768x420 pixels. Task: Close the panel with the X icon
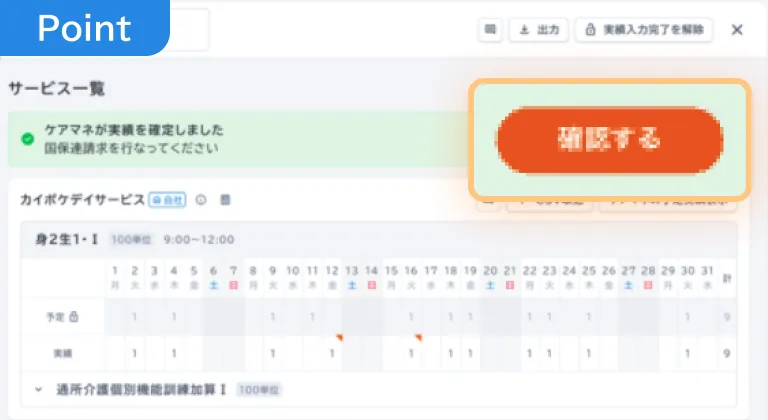click(737, 30)
